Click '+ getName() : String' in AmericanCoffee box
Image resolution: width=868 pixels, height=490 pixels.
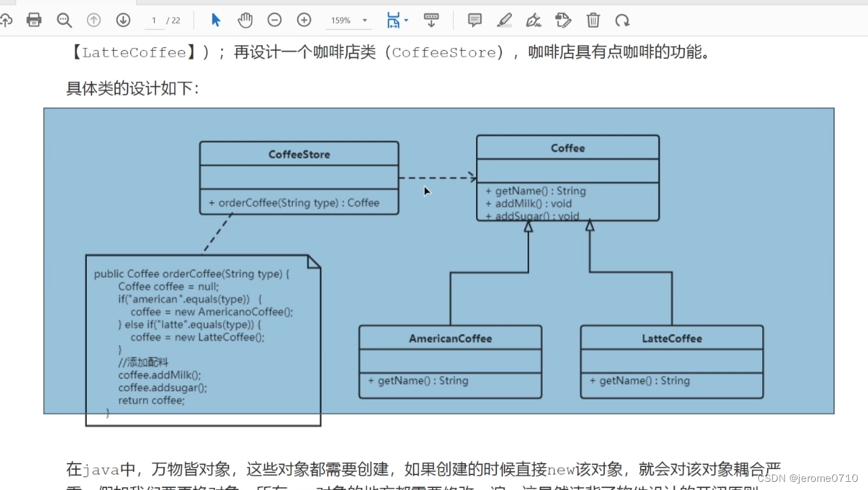pos(418,381)
